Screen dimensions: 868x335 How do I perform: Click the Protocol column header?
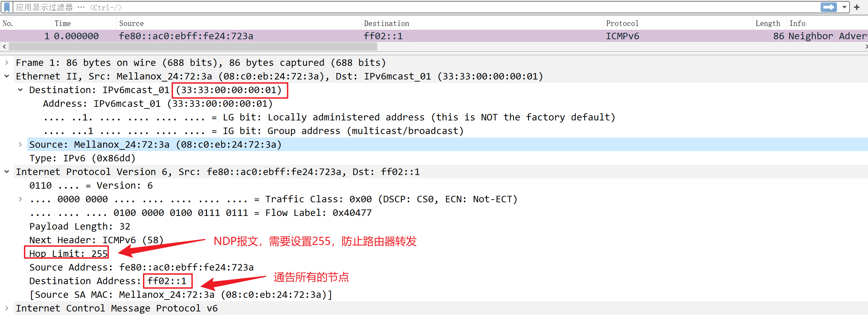[x=622, y=24]
